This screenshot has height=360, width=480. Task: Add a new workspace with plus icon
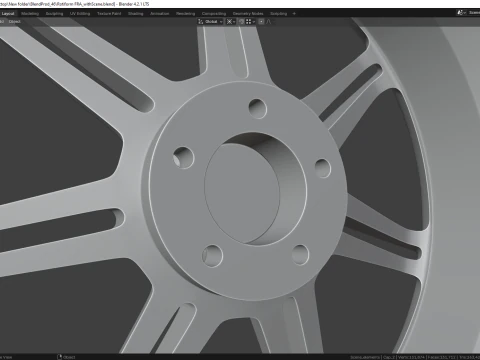coord(294,14)
